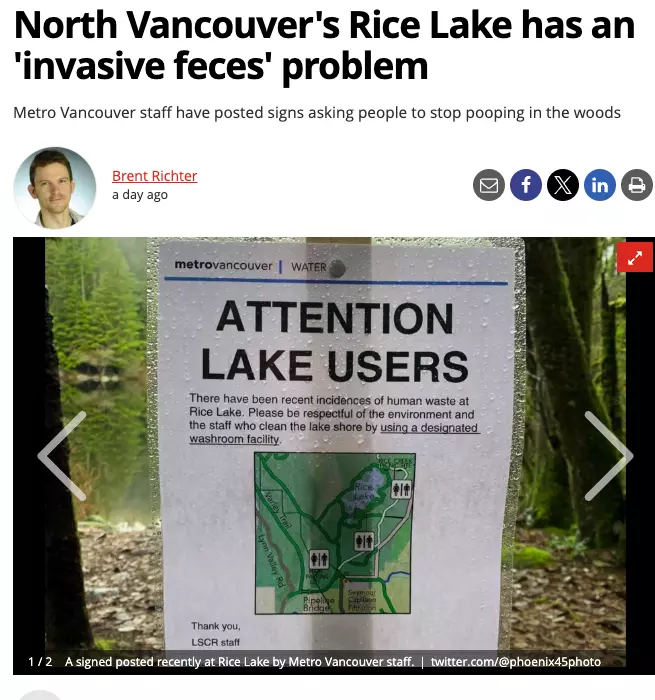Share article on X

(563, 185)
